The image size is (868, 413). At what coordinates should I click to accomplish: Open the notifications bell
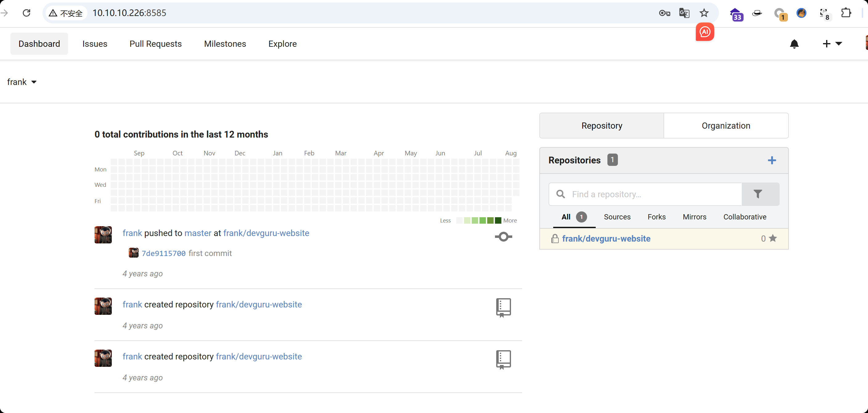tap(794, 44)
